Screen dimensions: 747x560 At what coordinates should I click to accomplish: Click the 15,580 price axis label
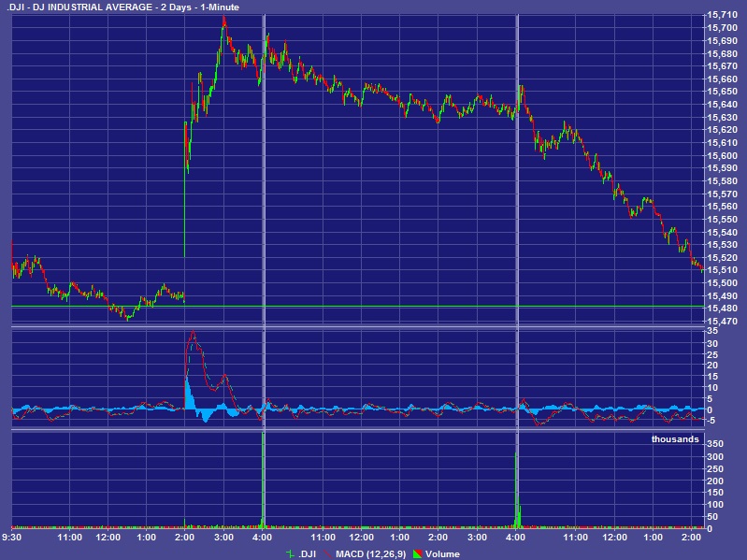coord(721,181)
